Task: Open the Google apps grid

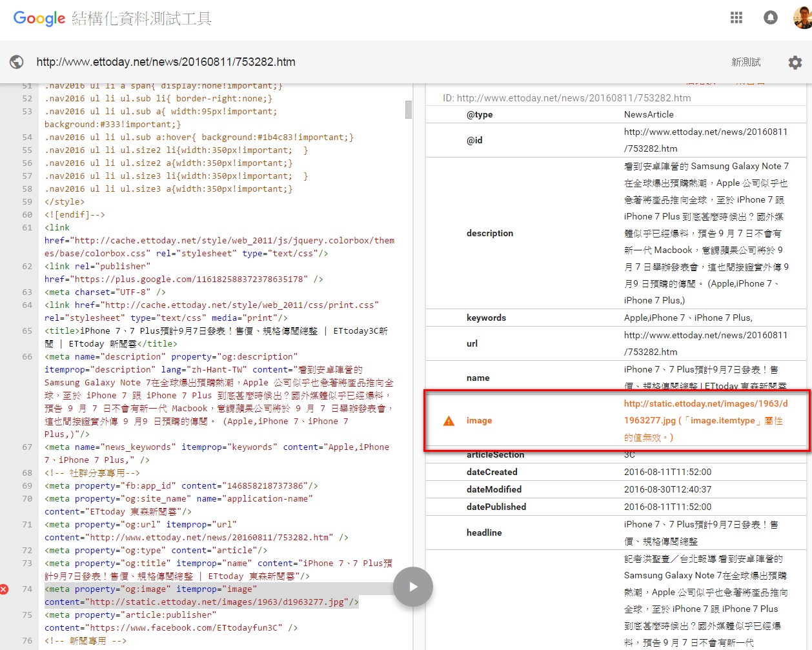Action: 736,18
